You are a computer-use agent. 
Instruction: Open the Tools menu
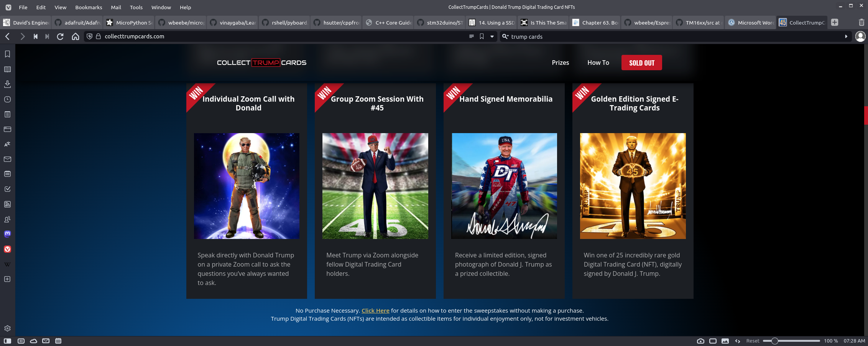coord(136,7)
